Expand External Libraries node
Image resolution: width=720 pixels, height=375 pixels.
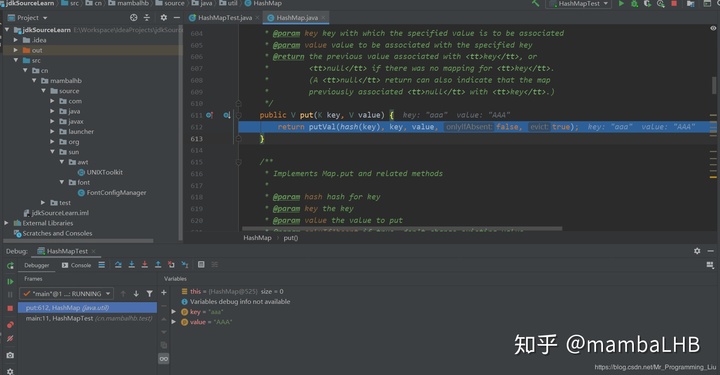(6, 223)
